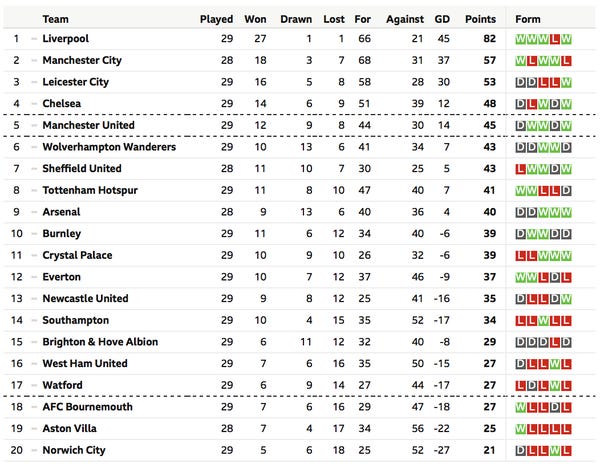600x464 pixels.
Task: Open the Arsenal team link
Action: coord(62,212)
